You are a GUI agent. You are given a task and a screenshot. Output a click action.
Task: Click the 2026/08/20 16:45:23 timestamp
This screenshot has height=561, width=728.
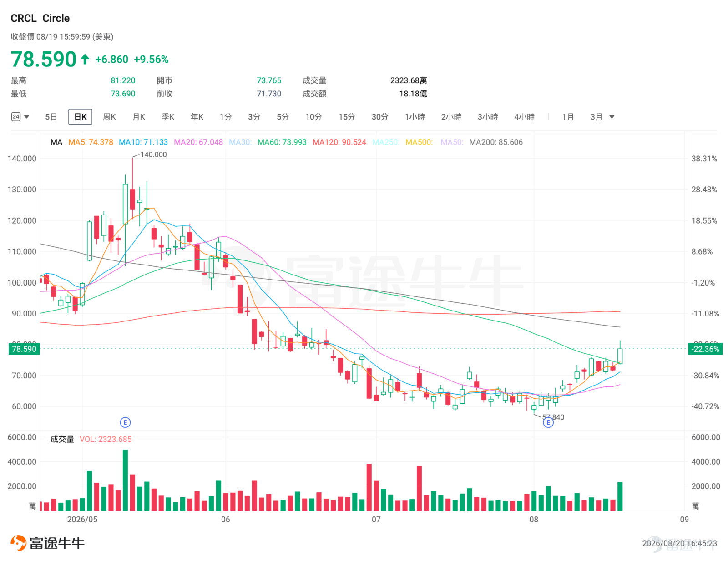pyautogui.click(x=679, y=543)
